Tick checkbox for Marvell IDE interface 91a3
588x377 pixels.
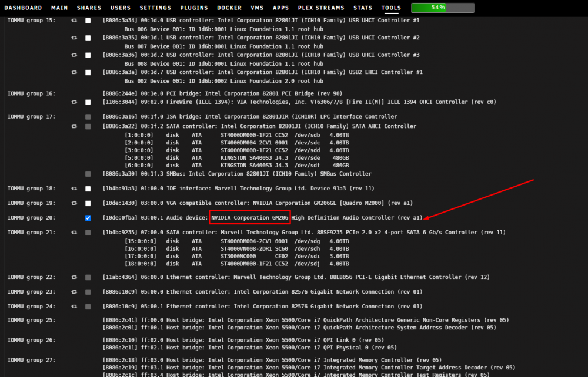(88, 188)
